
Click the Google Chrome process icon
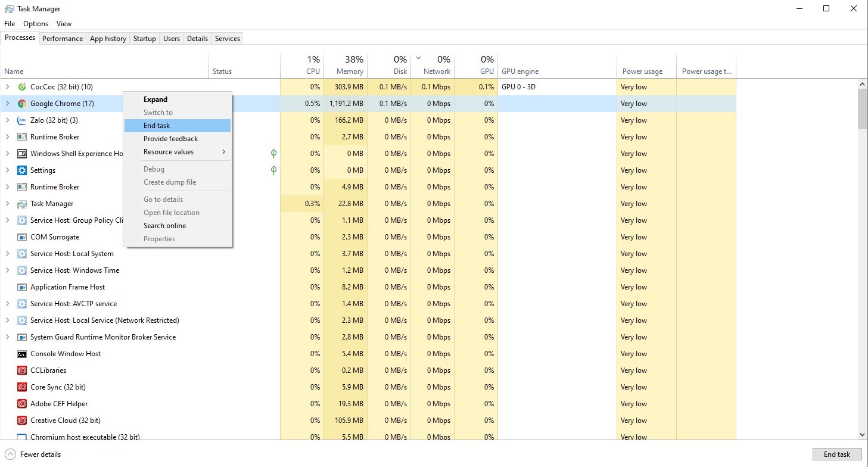pos(22,104)
